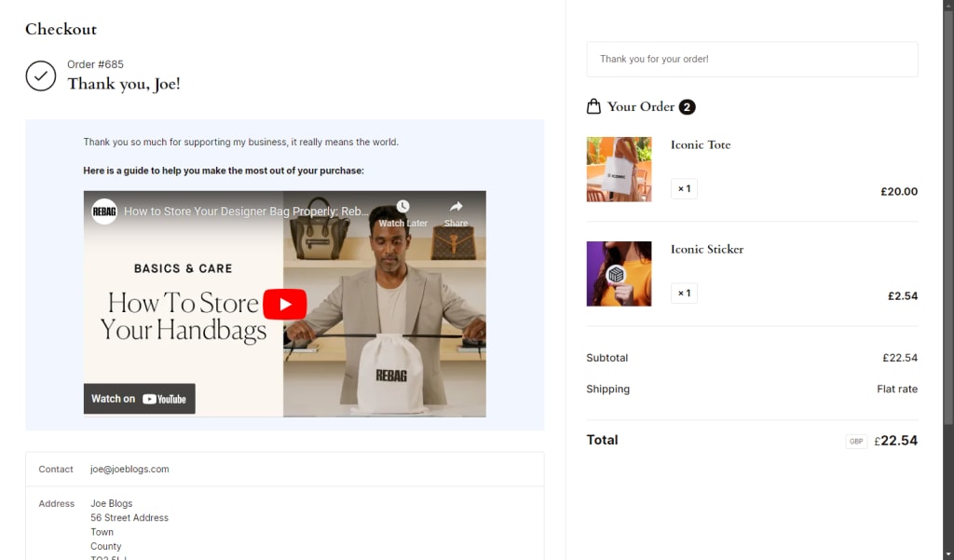This screenshot has width=954, height=560.
Task: Select the County address line
Action: [x=106, y=547]
